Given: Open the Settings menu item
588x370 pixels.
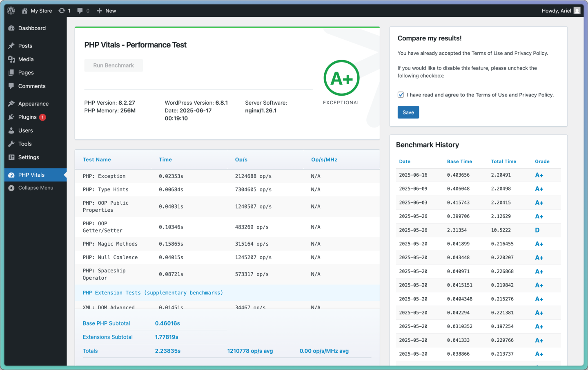Looking at the screenshot, I should 29,157.
